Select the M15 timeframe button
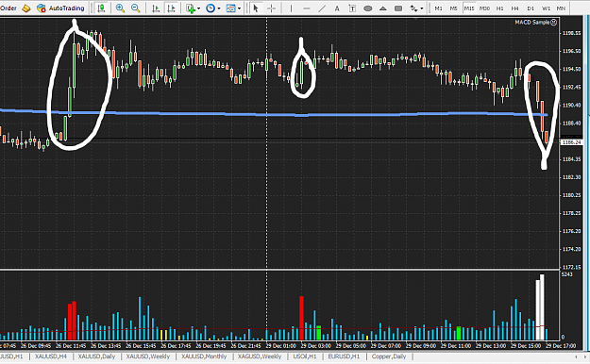Image resolution: width=590 pixels, height=364 pixels. click(x=469, y=8)
